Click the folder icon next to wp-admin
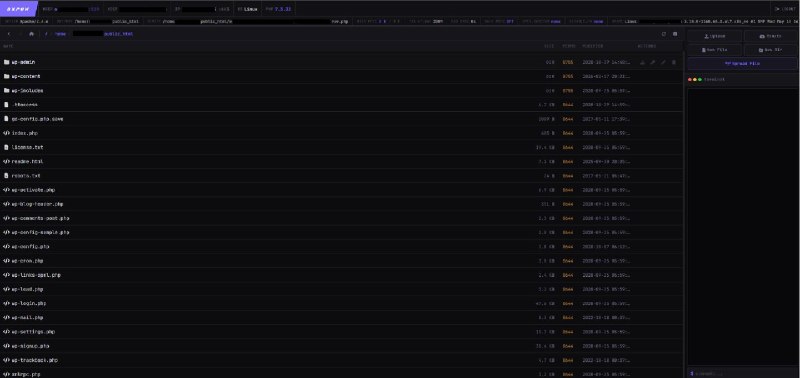Viewport: 800px width, 378px height. [7, 62]
